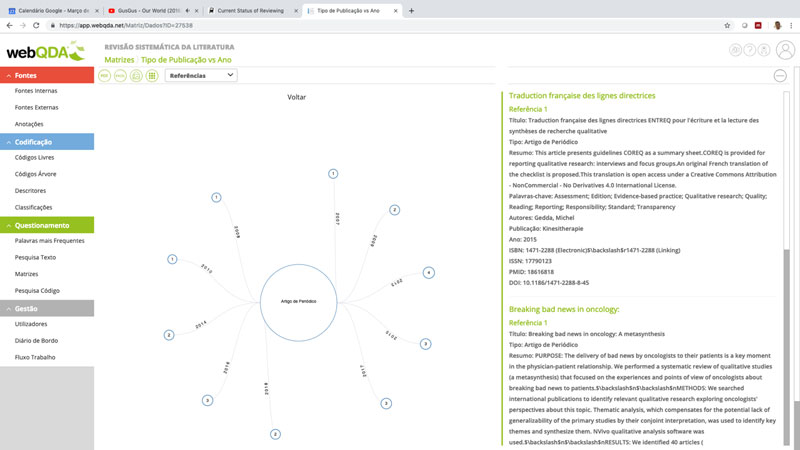Click the help question mark icon

[749, 49]
